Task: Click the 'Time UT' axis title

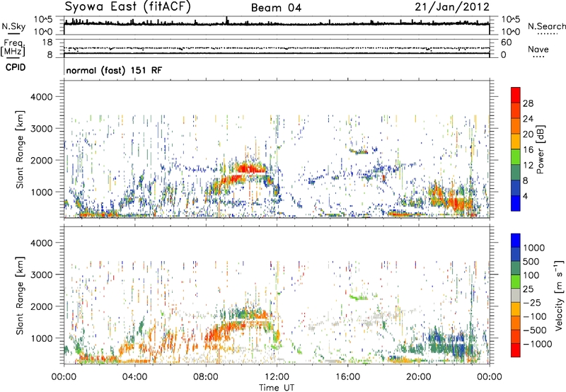Action: (277, 387)
